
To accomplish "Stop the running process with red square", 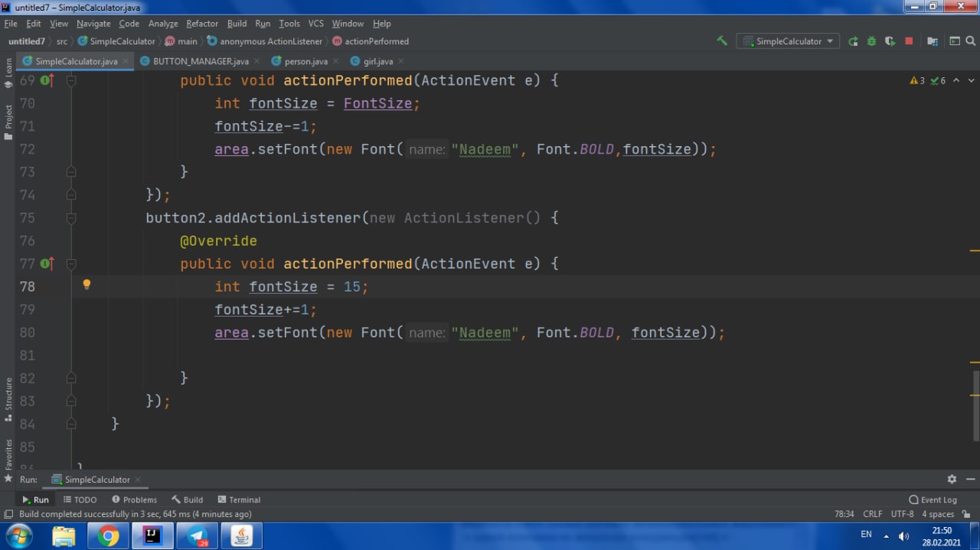I will click(909, 41).
